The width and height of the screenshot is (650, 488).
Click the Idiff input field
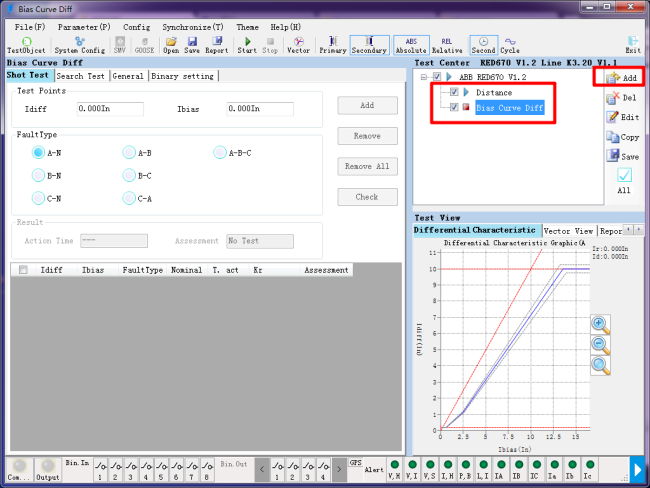pos(110,108)
